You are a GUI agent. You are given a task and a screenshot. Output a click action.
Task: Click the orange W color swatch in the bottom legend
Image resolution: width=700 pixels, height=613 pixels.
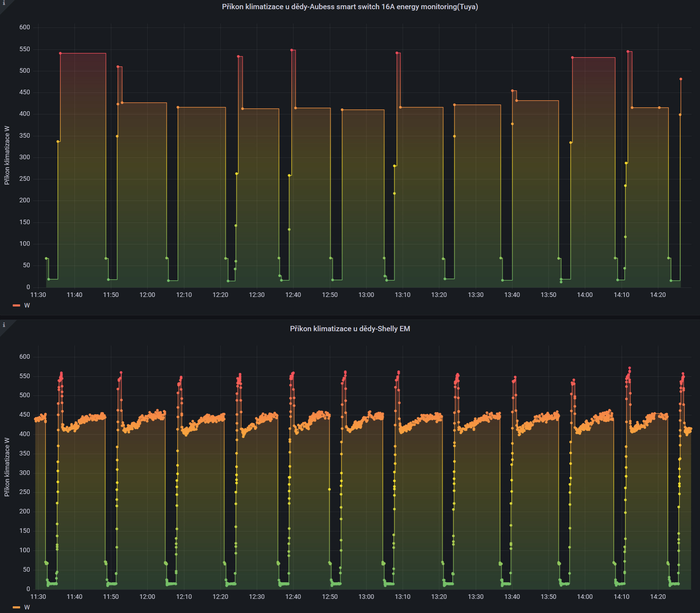click(16, 607)
